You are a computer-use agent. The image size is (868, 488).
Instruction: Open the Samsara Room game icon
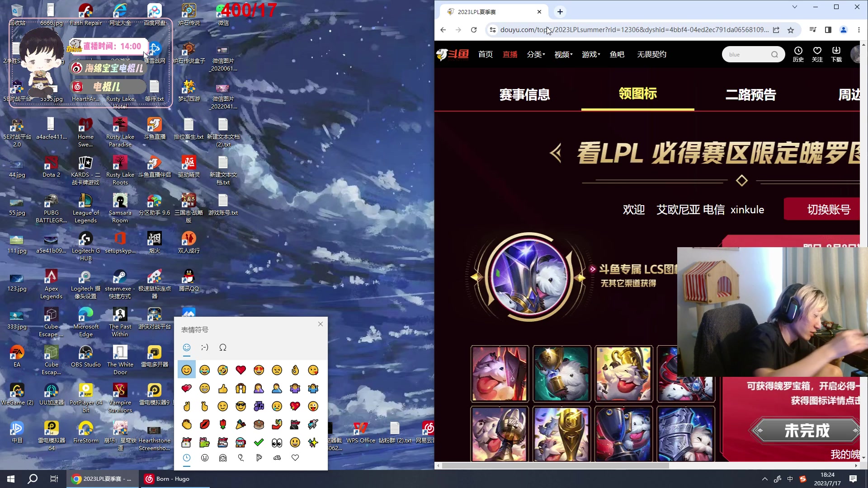click(120, 208)
